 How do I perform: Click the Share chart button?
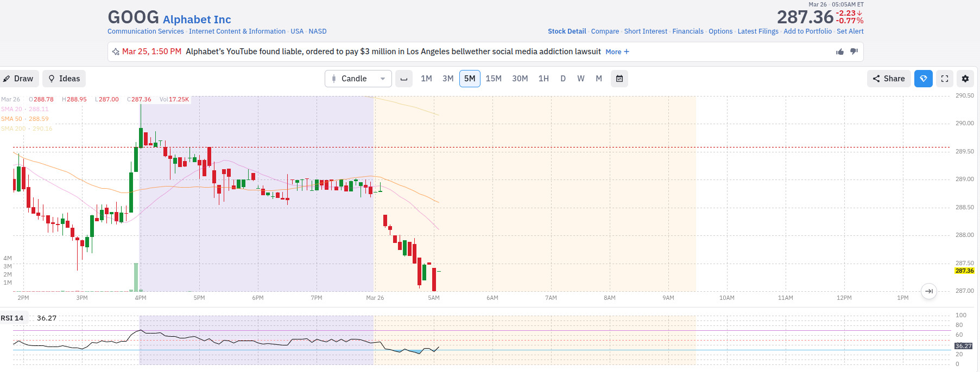[x=889, y=79]
